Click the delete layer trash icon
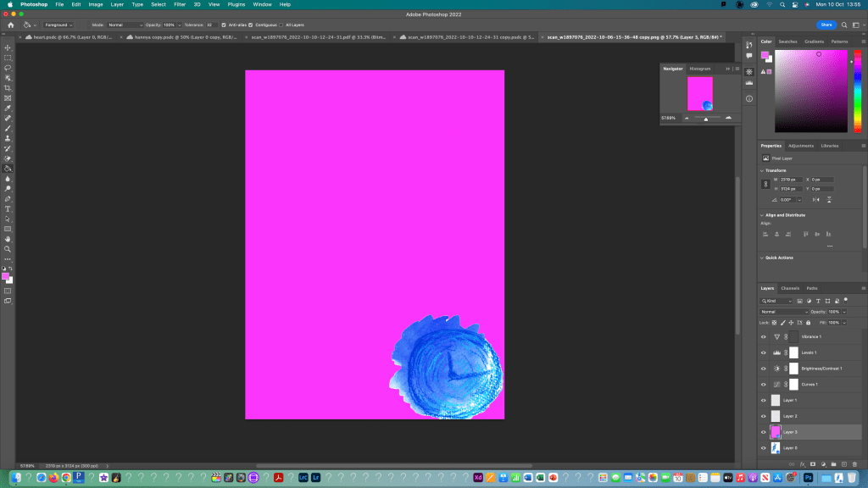Image resolution: width=868 pixels, height=488 pixels. (854, 463)
